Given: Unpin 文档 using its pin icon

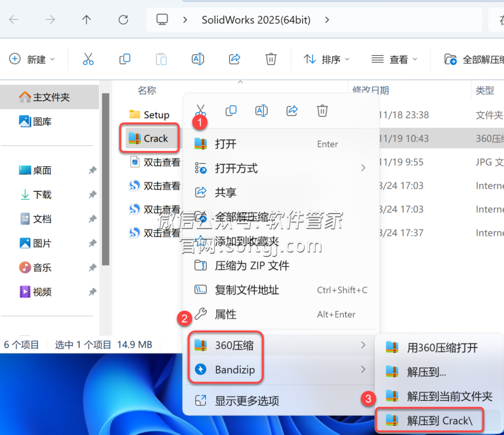Looking at the screenshot, I should [x=92, y=219].
